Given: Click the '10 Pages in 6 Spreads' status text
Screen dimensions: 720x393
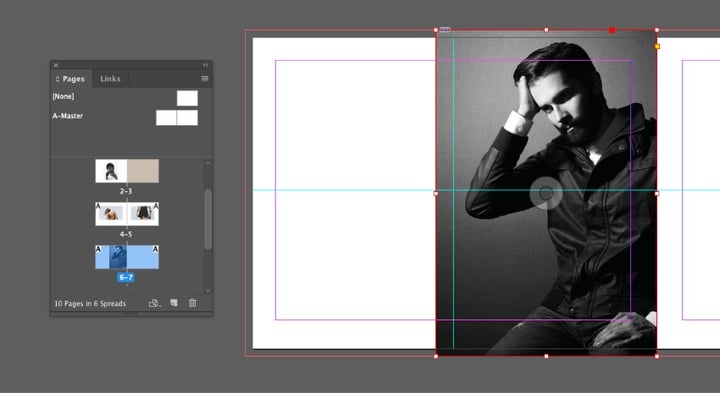Looking at the screenshot, I should click(x=90, y=303).
